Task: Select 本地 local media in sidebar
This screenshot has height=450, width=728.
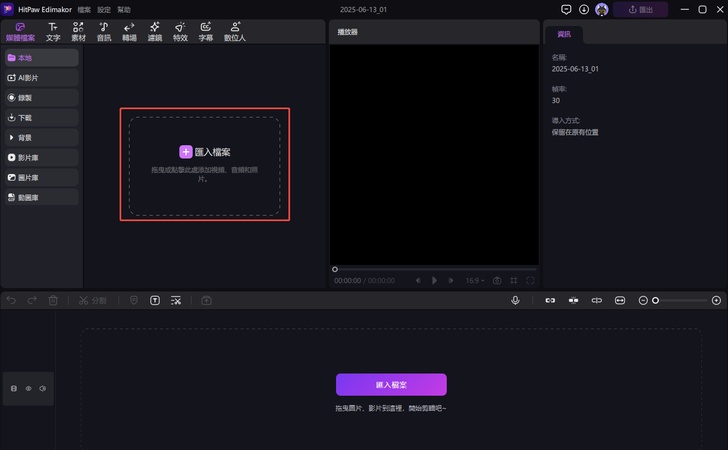Action: tap(42, 58)
